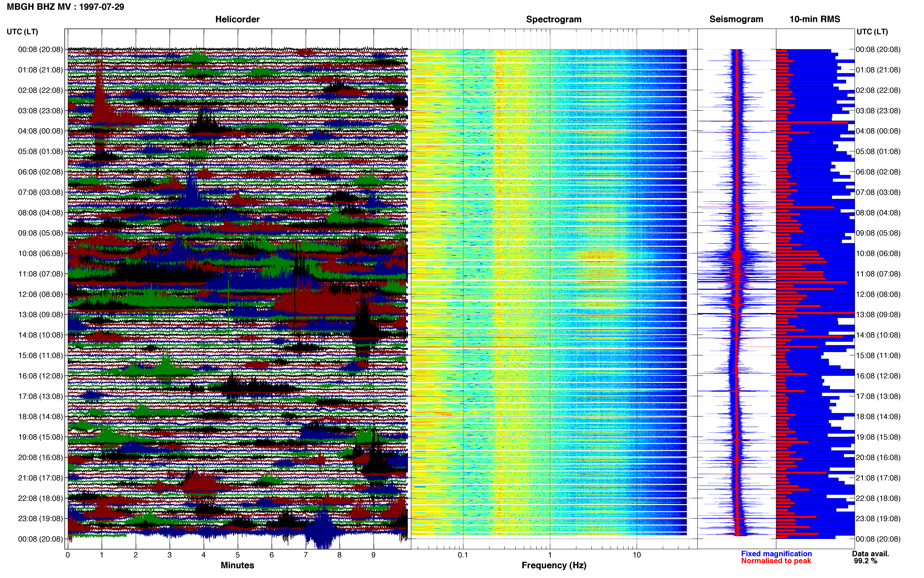Click the left-axis time label 14:08 (10:08)

pos(41,335)
